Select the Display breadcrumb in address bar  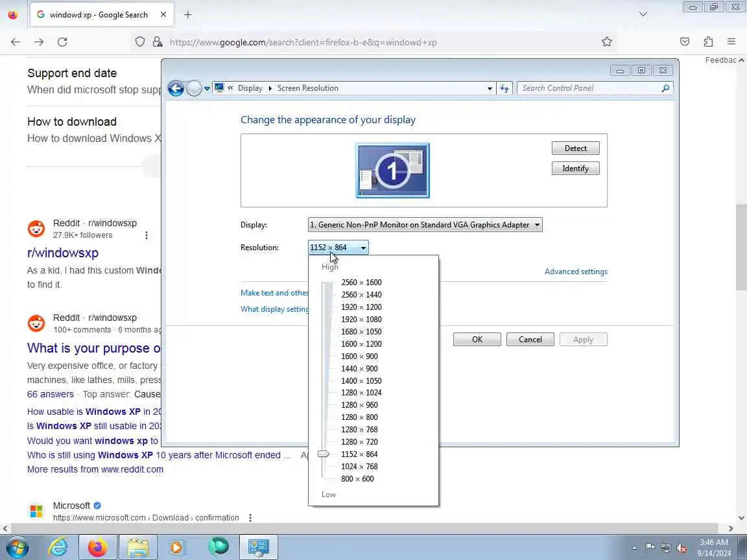250,88
